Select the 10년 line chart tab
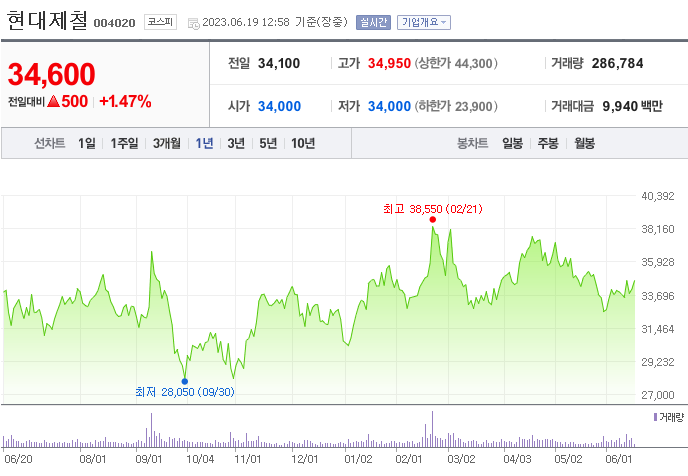Image resolution: width=688 pixels, height=476 pixels. coord(303,143)
